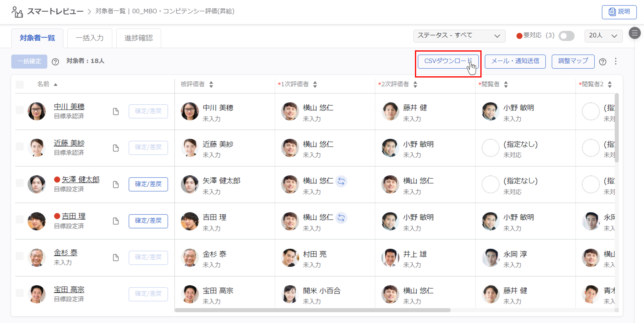Click the help icon next to 一括確定
644x323 pixels.
(x=55, y=62)
